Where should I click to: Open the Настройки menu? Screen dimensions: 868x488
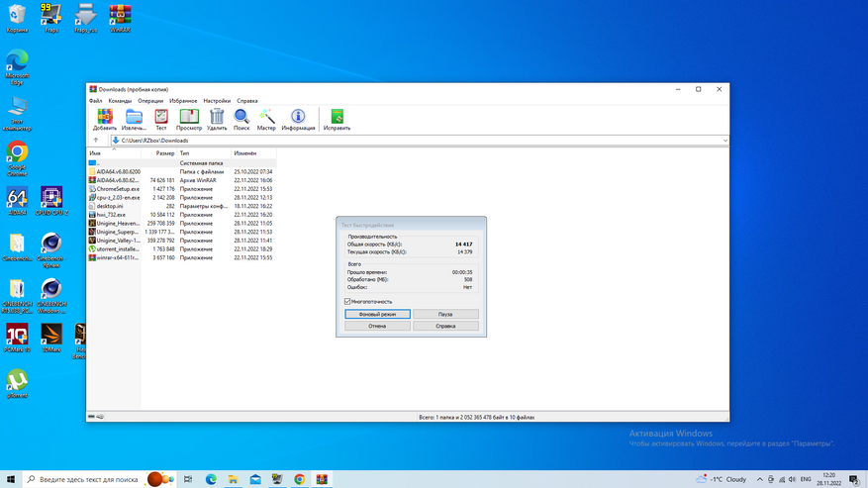[217, 100]
